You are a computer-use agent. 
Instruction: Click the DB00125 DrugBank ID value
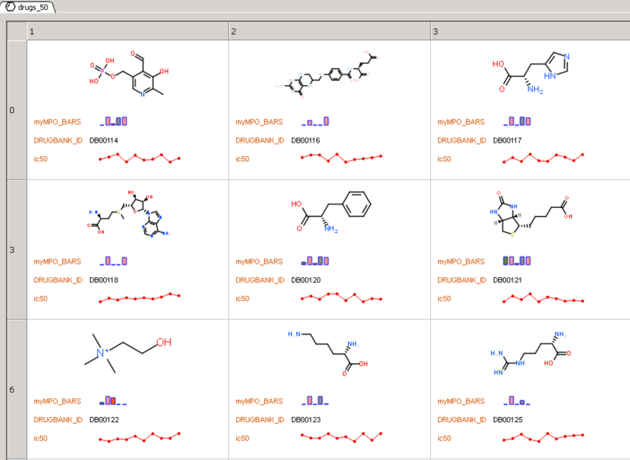click(x=507, y=420)
